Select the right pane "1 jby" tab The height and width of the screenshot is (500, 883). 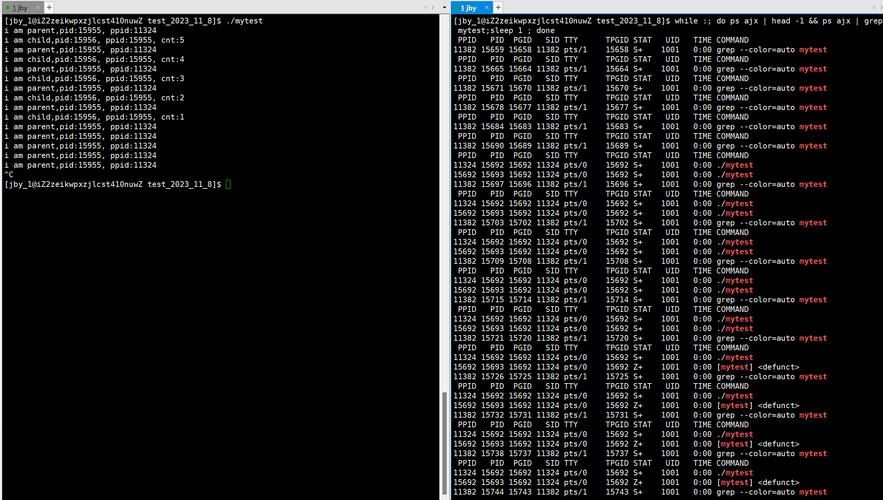click(469, 7)
